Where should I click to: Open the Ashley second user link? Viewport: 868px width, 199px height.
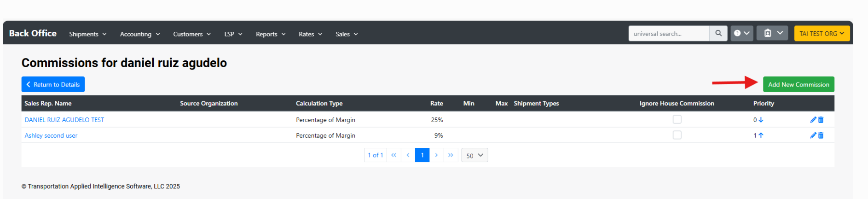51,135
